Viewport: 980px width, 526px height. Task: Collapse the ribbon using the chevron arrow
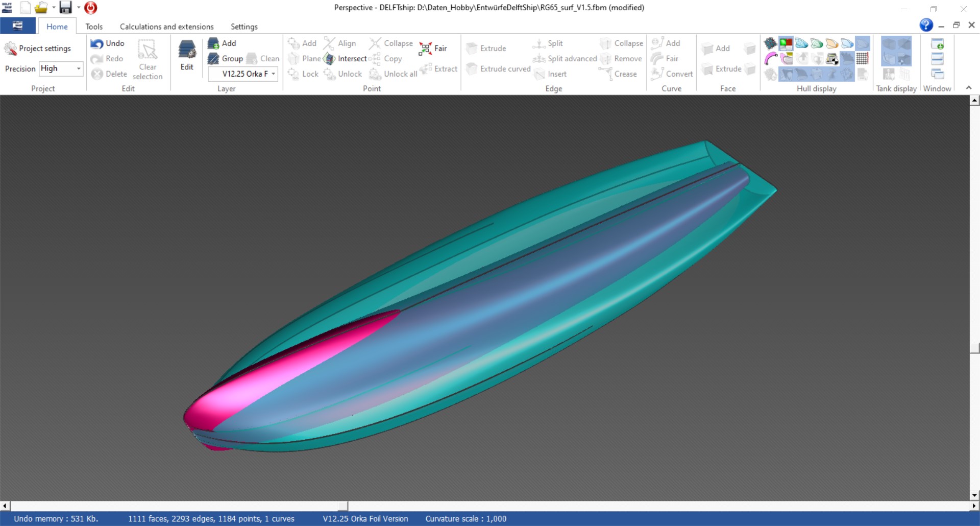(968, 88)
